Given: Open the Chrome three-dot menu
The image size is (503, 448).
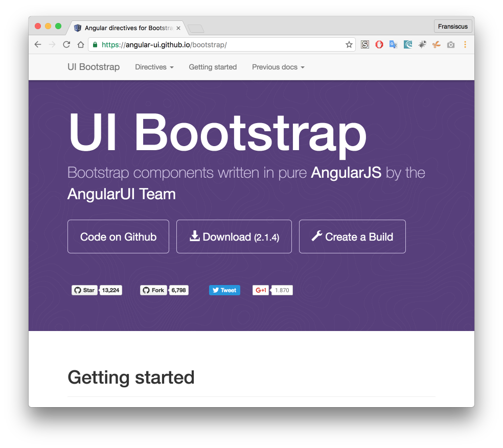Looking at the screenshot, I should (x=465, y=45).
